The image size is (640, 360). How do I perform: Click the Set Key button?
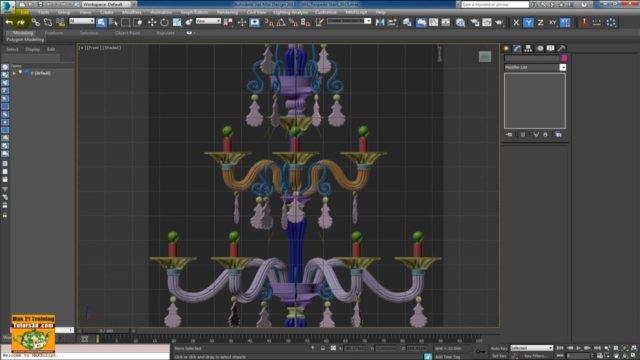499,356
